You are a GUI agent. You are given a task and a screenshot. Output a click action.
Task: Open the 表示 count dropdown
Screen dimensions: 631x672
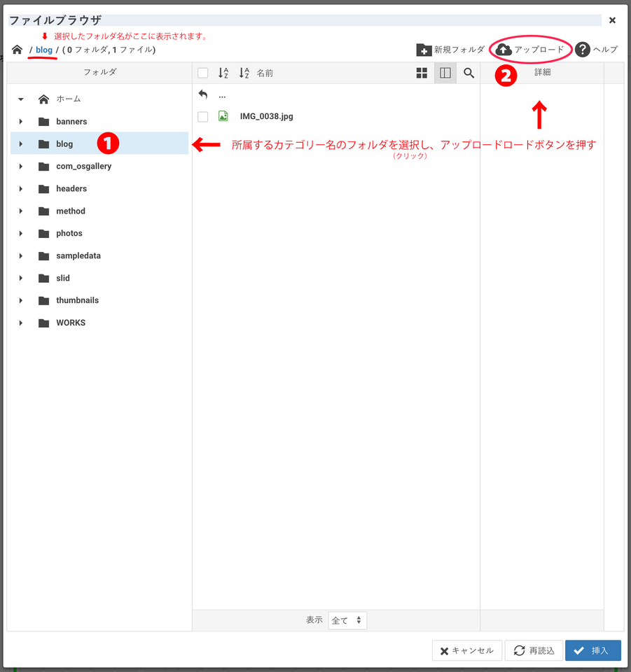pos(347,620)
